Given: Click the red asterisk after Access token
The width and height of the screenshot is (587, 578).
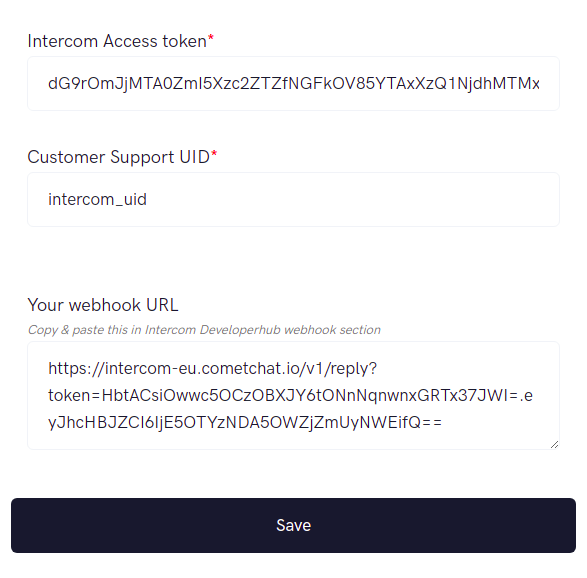Looking at the screenshot, I should click(x=211, y=37).
